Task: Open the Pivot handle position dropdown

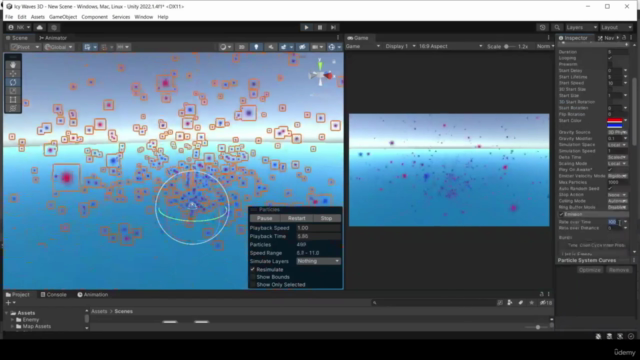Action: pos(24,47)
